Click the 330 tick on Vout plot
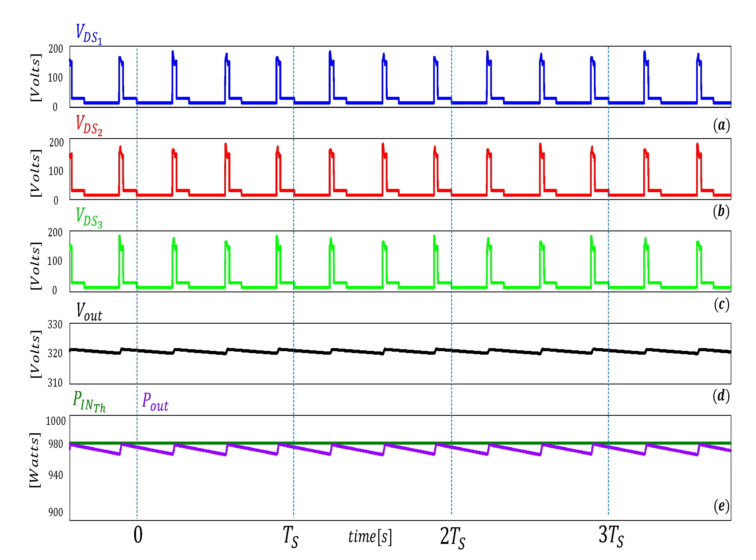The height and width of the screenshot is (560, 756). [55, 325]
